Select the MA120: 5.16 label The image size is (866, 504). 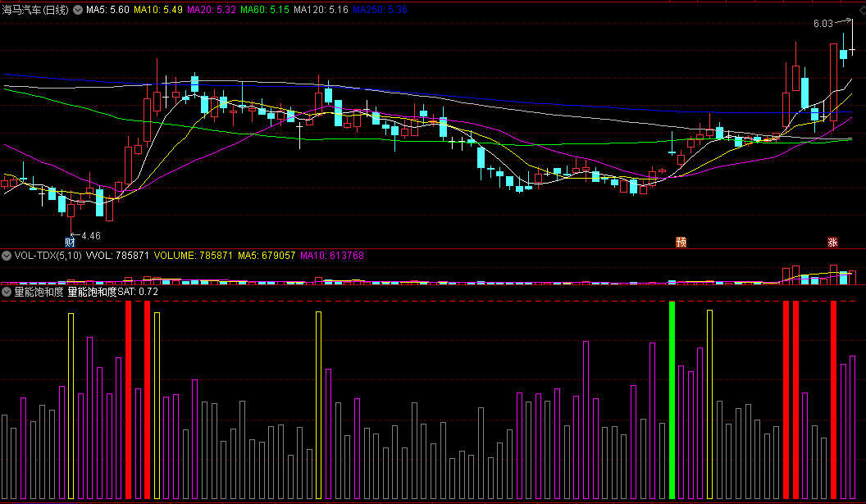click(321, 10)
